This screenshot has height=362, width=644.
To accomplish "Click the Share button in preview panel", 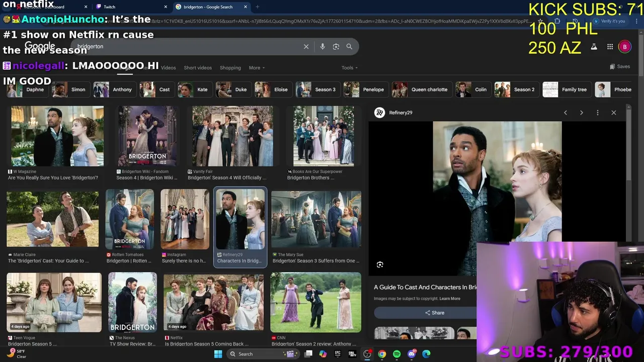I will [x=434, y=313].
